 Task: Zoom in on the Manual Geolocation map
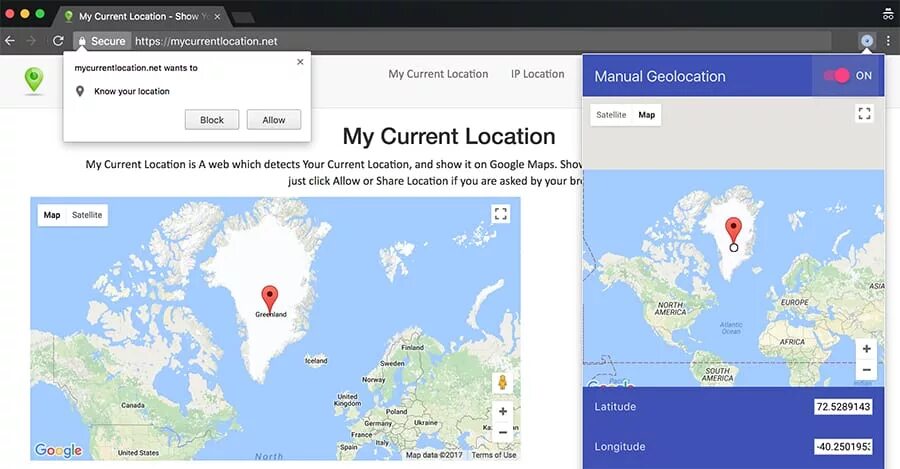(866, 348)
